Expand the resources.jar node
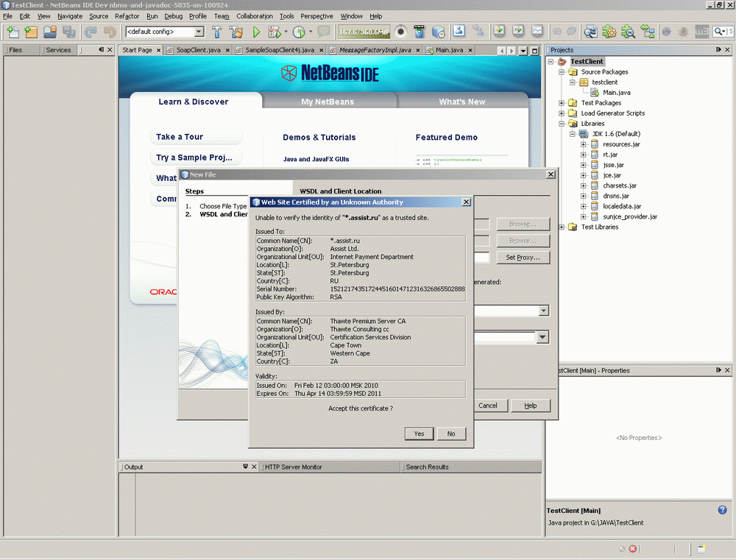Viewport: 736px width, 560px height. 583,144
